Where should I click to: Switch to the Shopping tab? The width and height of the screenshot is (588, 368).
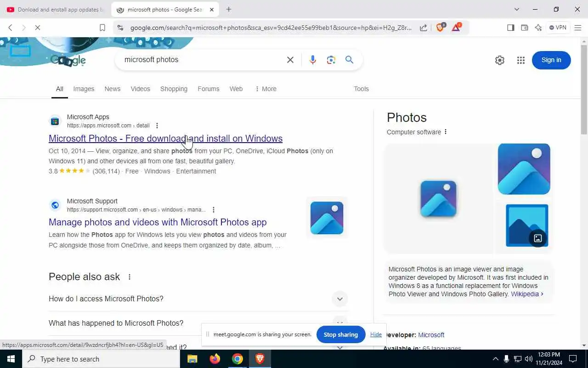pos(174,89)
